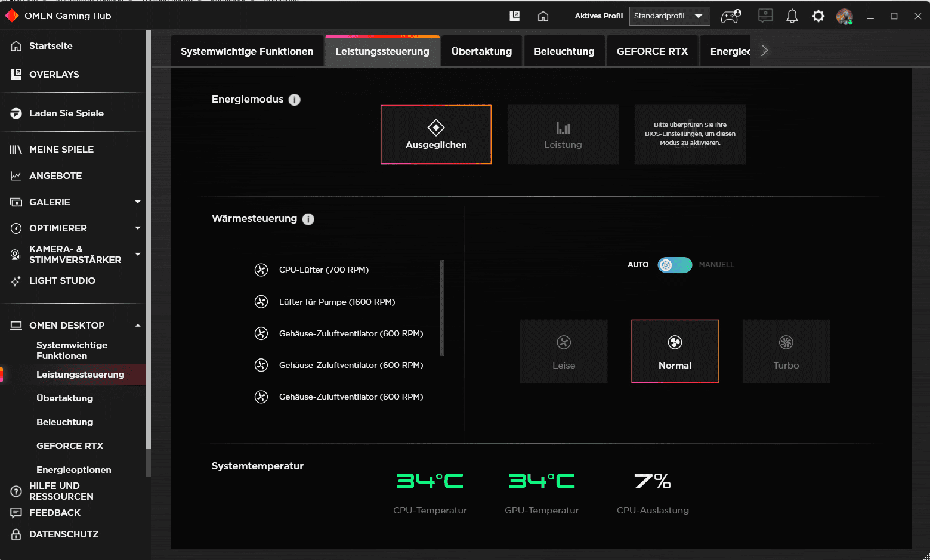
Task: Expand the OPTIMIERER menu arrow
Action: [138, 228]
